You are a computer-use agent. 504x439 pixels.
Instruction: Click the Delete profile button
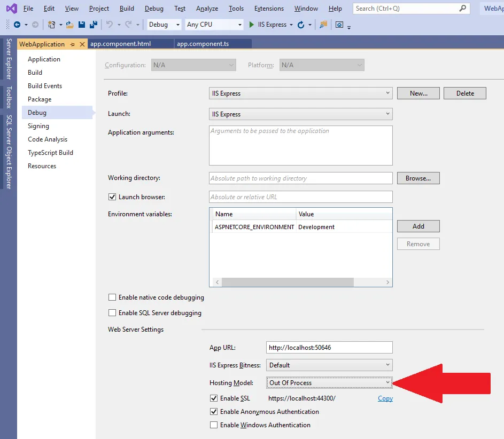tap(465, 93)
